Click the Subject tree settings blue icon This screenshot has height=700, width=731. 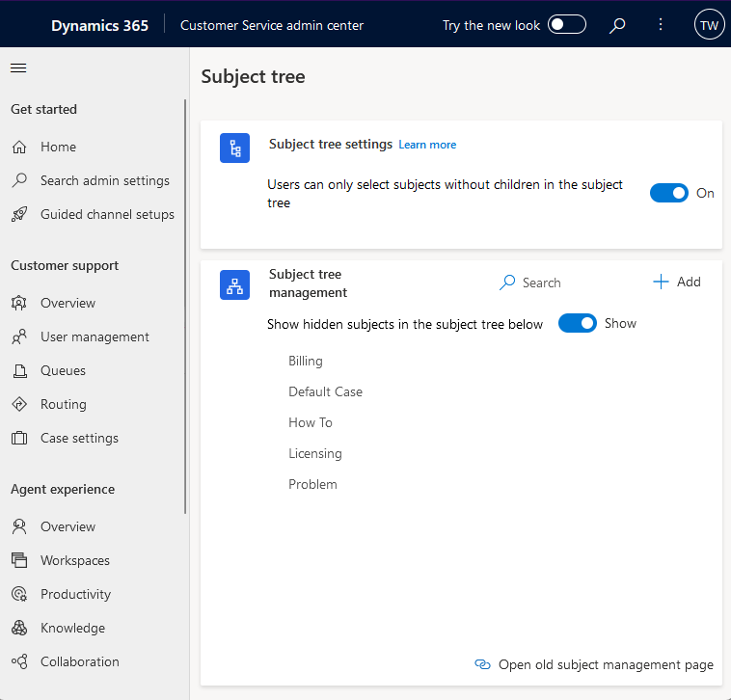pyautogui.click(x=234, y=148)
